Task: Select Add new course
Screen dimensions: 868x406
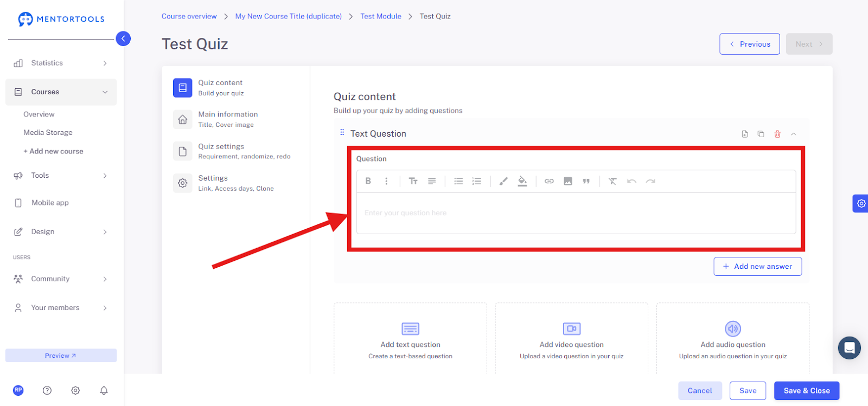Action: tap(53, 151)
